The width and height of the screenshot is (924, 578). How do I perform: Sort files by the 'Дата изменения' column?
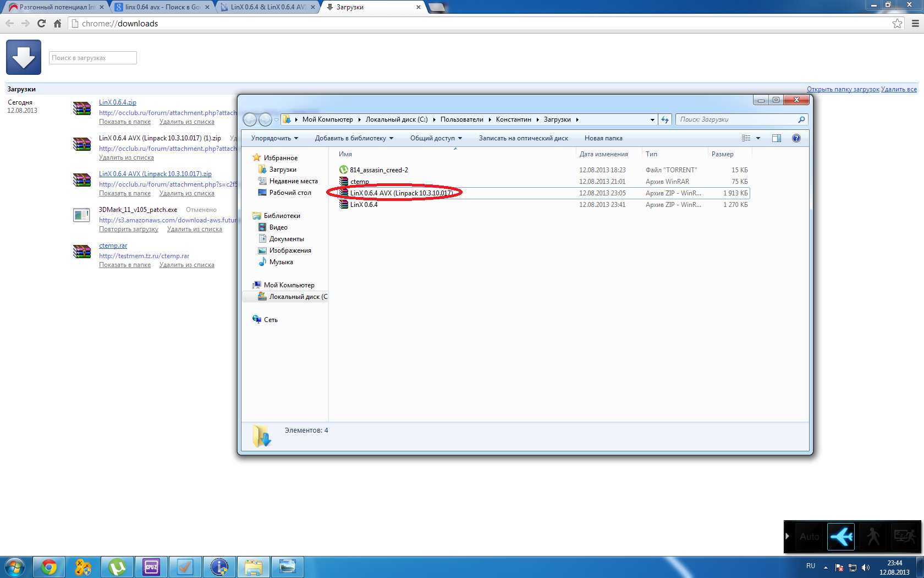(x=609, y=154)
